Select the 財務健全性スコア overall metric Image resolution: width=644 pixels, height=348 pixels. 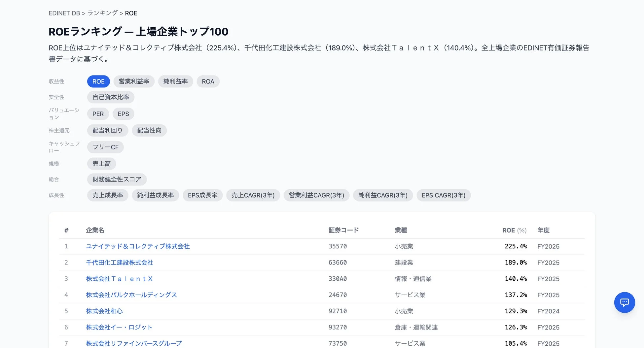coord(117,179)
